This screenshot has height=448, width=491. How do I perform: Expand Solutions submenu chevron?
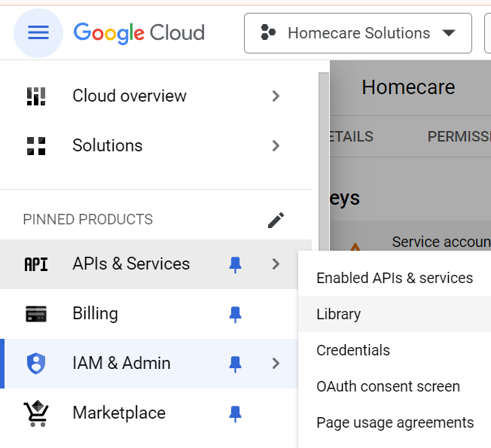point(276,146)
